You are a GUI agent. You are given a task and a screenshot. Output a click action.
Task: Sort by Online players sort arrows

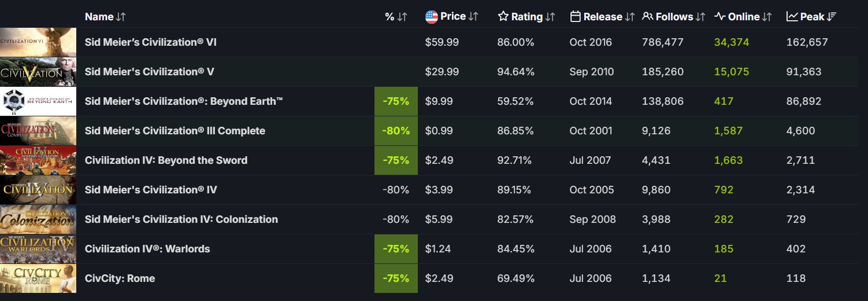coord(767,17)
